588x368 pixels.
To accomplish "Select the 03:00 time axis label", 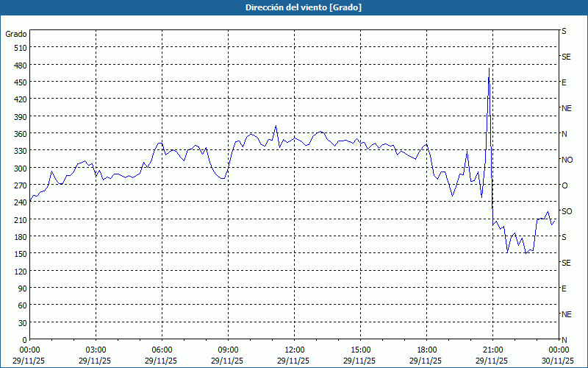I will tap(96, 350).
